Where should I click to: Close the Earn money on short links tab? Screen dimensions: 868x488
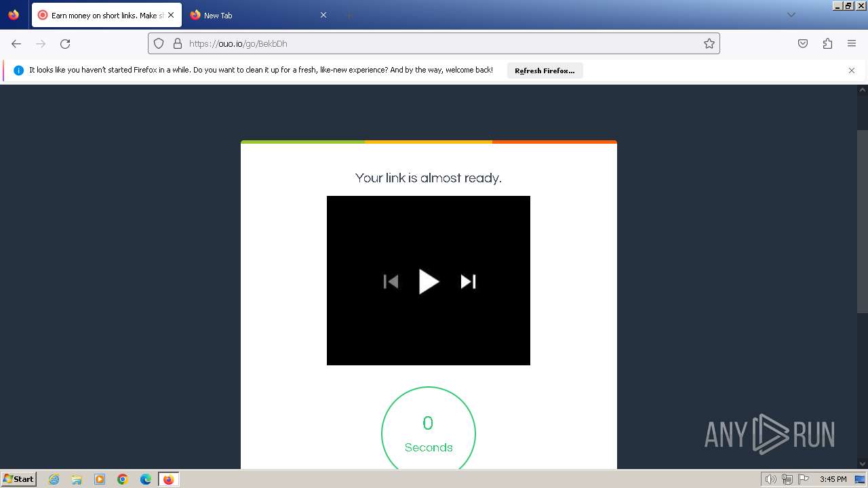point(171,15)
